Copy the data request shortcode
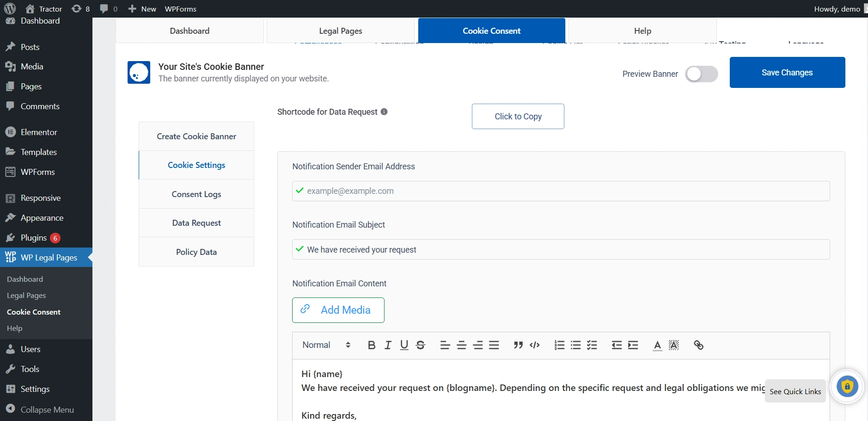 [x=518, y=117]
